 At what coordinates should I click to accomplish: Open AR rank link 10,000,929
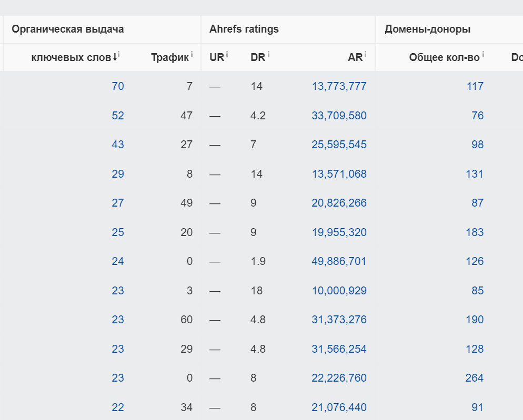(x=339, y=291)
